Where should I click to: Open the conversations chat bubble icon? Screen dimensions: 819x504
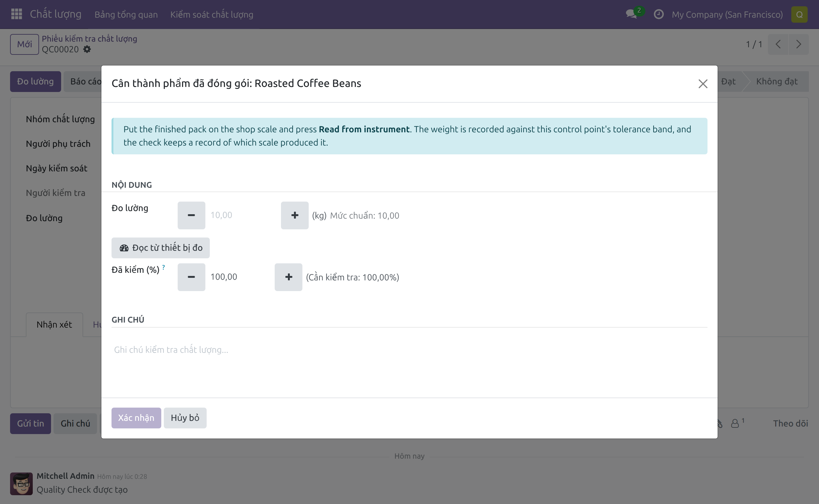point(631,14)
